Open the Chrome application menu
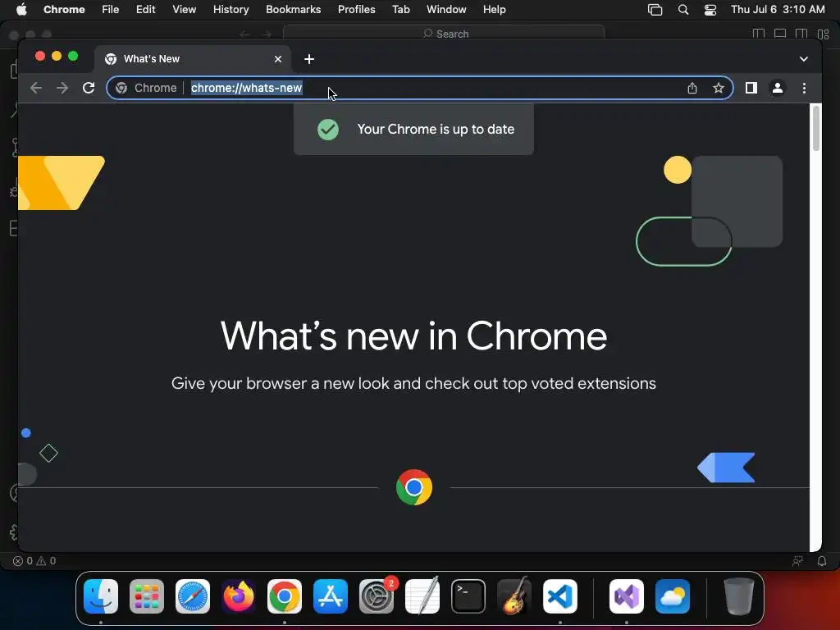 64,10
